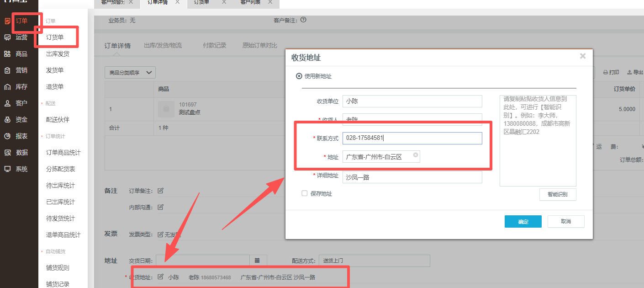The image size is (644, 288).
Task: Open the 运营 section in left sidebar
Action: pos(16,37)
